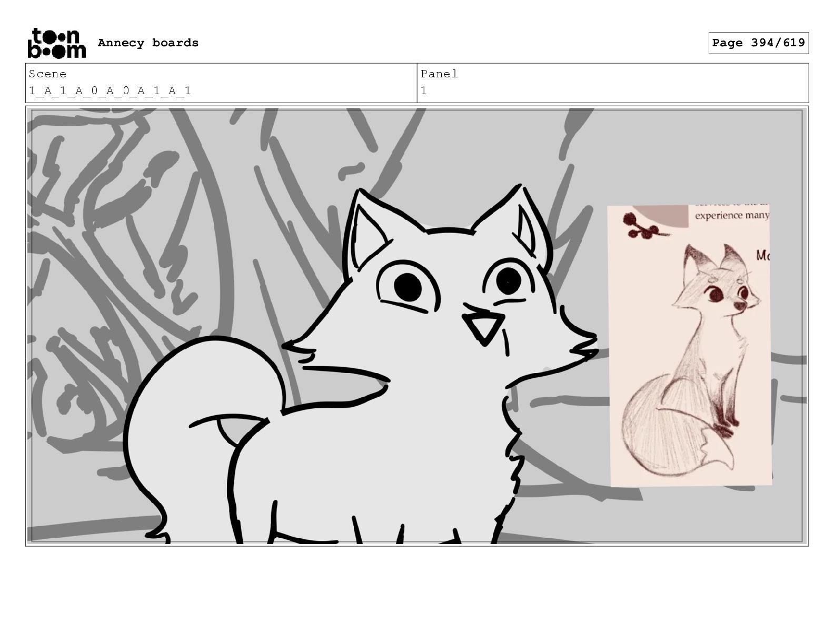The height and width of the screenshot is (644, 834).
Task: Click the fox reference sketch image
Action: [x=689, y=345]
